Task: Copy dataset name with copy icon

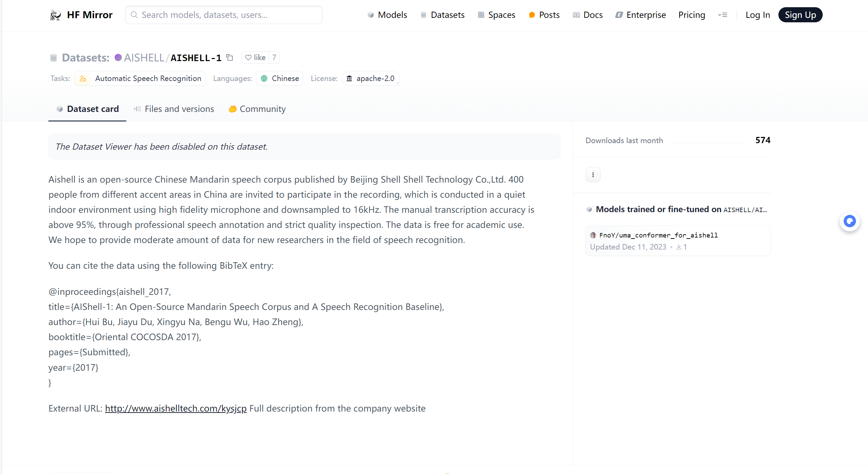Action: tap(230, 58)
